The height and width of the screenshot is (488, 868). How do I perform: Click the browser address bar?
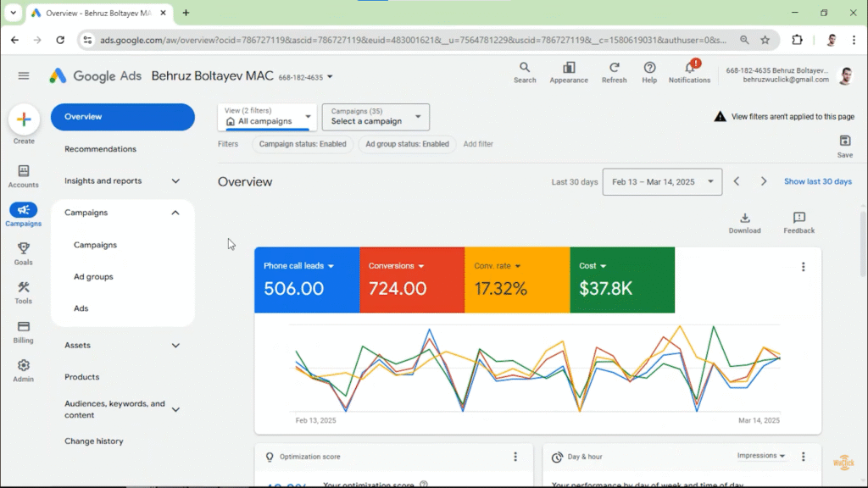point(413,40)
